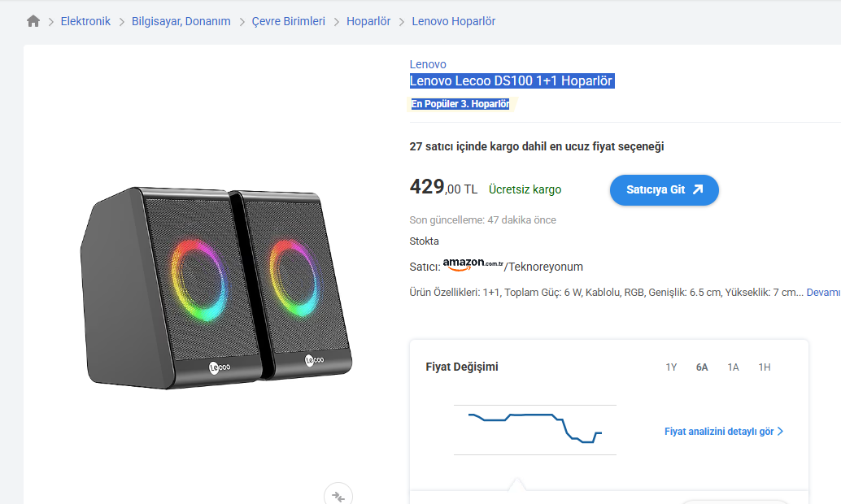Image resolution: width=841 pixels, height=504 pixels.
Task: Switch to 1H price range tab
Action: coord(765,367)
